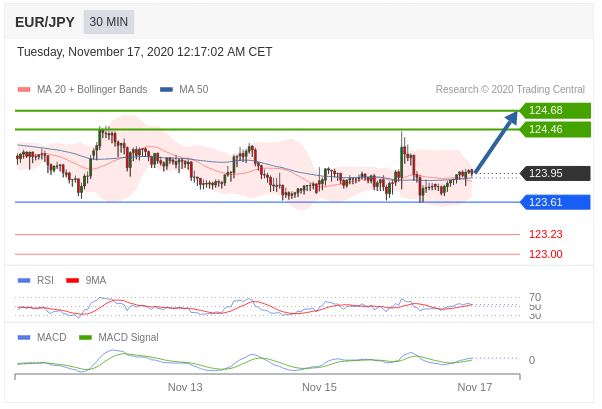Click the MA 20 + Bollinger Bands pink swatch

24,90
